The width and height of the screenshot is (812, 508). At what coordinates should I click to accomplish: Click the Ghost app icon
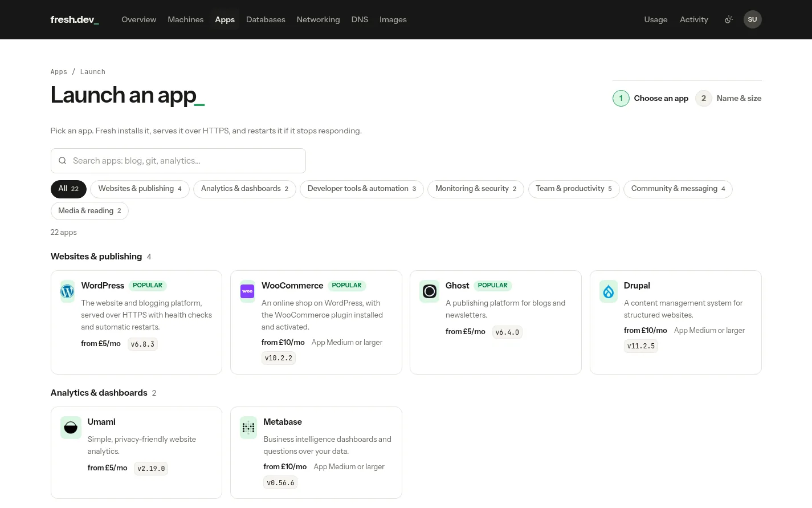(430, 291)
